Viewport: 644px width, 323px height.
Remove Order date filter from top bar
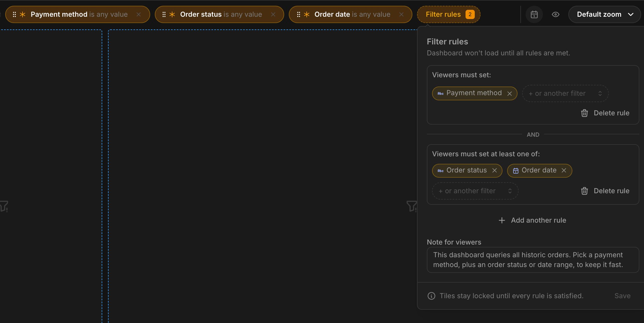pos(401,14)
